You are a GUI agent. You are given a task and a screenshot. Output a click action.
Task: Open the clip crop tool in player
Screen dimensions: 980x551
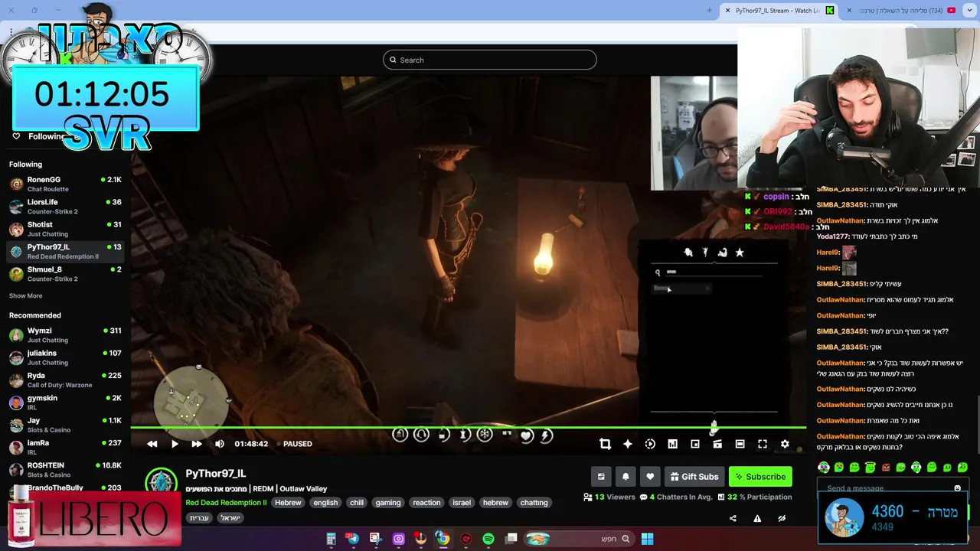[605, 444]
